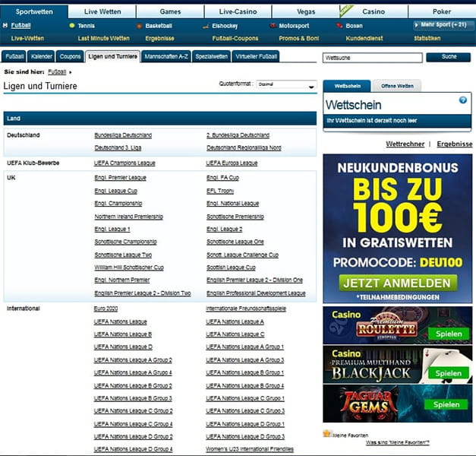Click Spielen on the Roulette banner
Viewport: 476px width, 456px height.
point(449,334)
